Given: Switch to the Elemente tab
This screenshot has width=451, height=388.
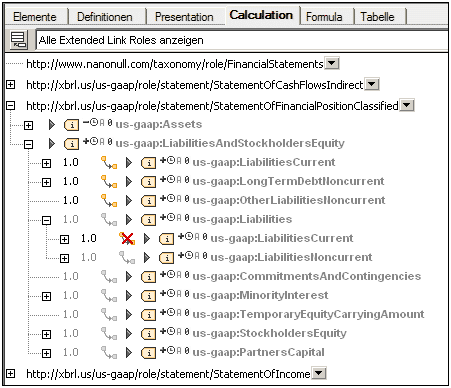Looking at the screenshot, I should (x=35, y=17).
